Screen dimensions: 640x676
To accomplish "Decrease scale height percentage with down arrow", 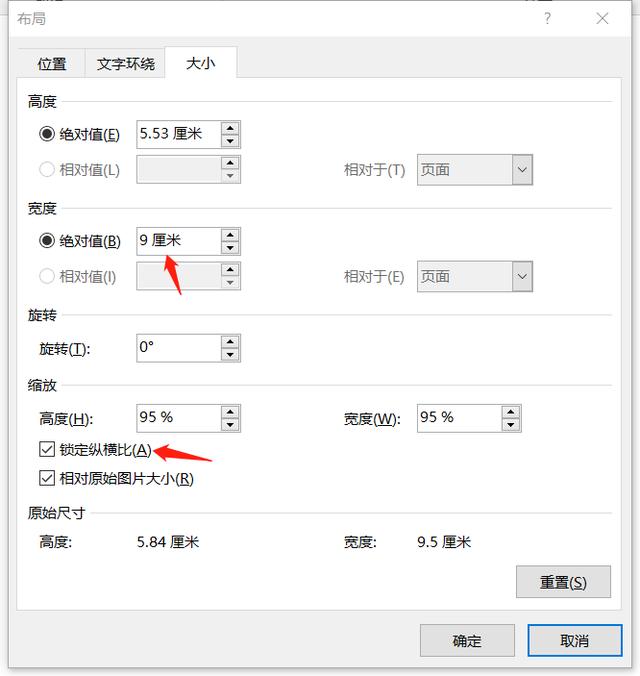I will coord(231,425).
